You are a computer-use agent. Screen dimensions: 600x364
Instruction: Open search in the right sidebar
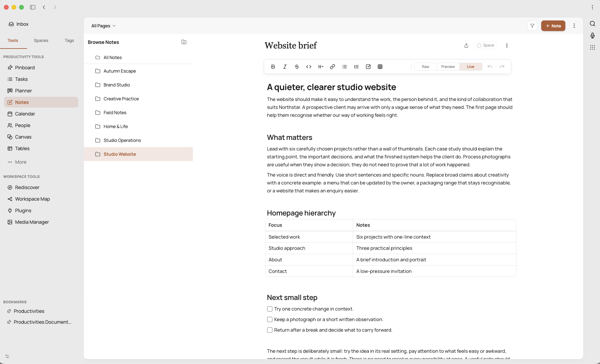tap(592, 24)
